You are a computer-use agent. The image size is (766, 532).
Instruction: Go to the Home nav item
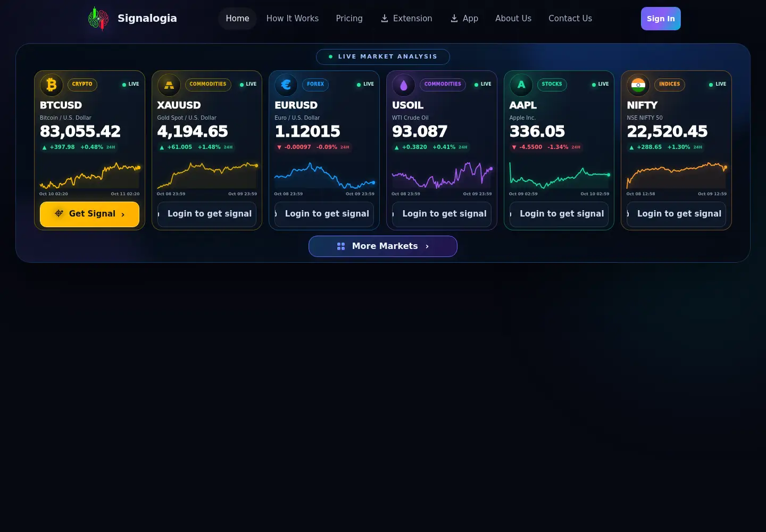pyautogui.click(x=237, y=19)
